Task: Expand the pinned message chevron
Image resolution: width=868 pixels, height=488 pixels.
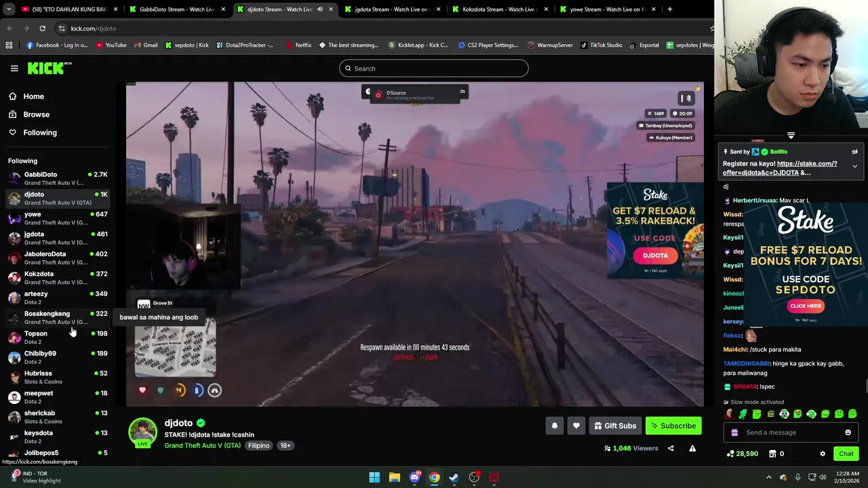Action: coord(854,166)
